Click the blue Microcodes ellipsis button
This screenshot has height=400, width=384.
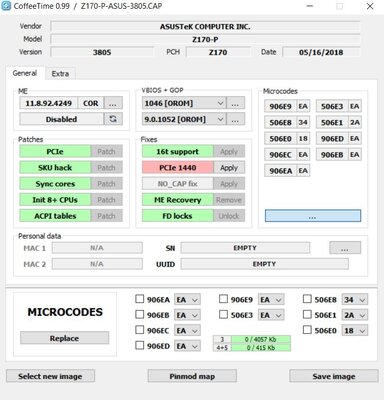point(313,216)
